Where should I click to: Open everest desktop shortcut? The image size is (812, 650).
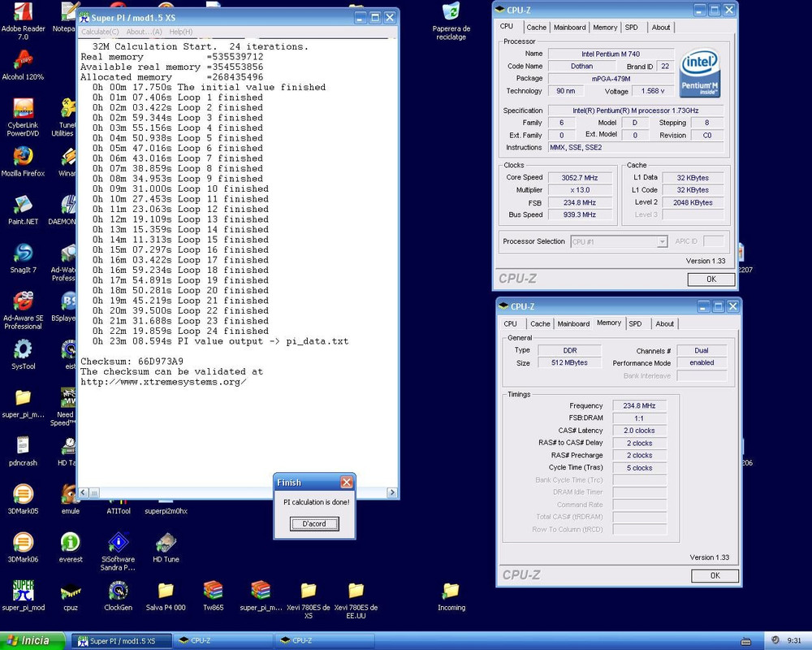pyautogui.click(x=71, y=548)
